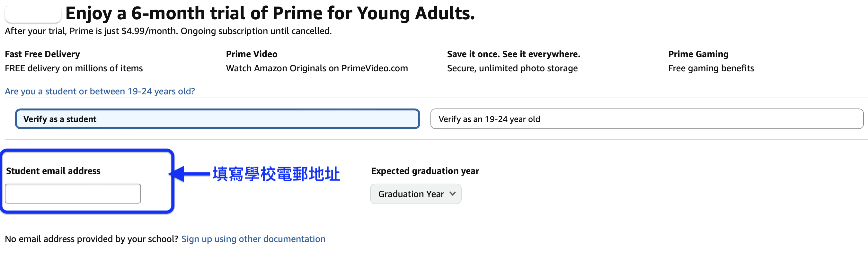Click the chevron arrow beside Graduation Year
Screen dimensions: 868x269
coord(453,194)
